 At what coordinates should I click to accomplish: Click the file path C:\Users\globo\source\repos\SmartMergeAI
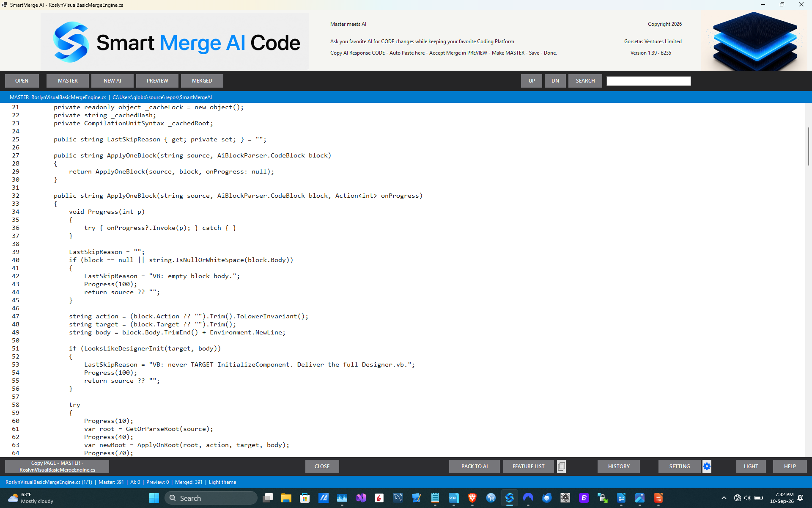pos(162,97)
